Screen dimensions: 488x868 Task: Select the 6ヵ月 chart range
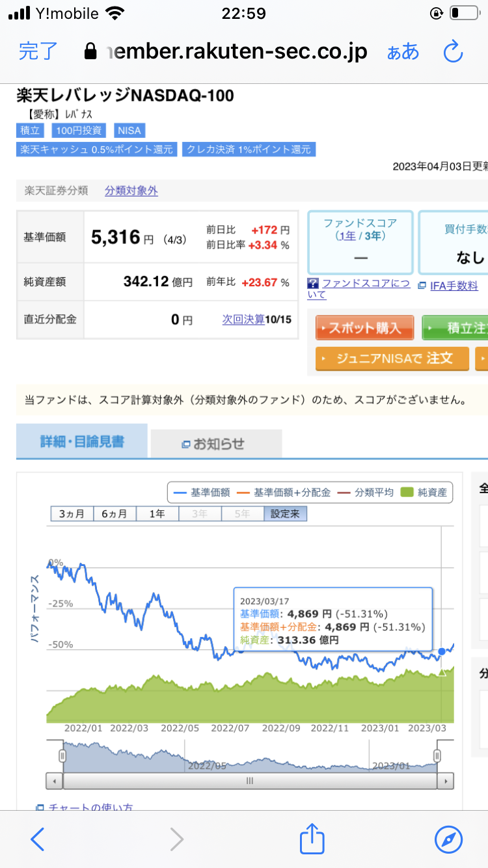tap(115, 513)
